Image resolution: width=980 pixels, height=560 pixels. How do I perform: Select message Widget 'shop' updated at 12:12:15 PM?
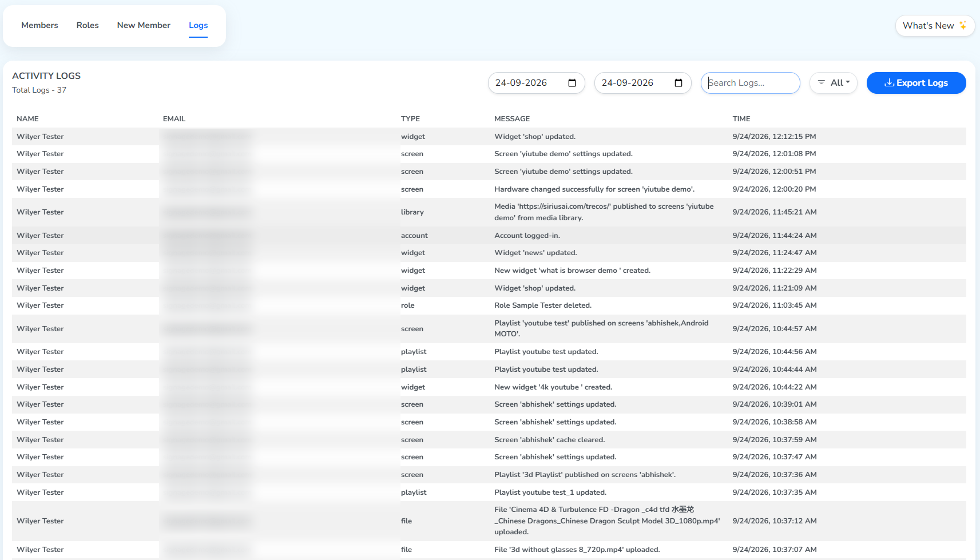coord(535,137)
